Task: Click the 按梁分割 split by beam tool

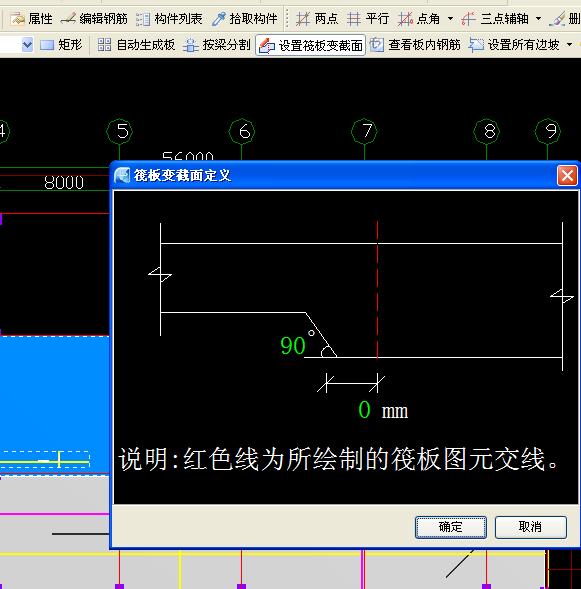Action: click(217, 45)
